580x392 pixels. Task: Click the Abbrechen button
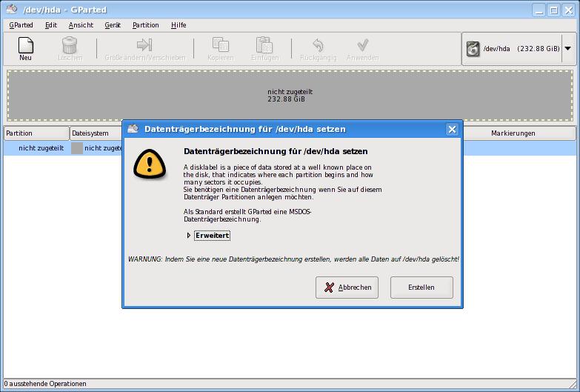click(x=347, y=288)
